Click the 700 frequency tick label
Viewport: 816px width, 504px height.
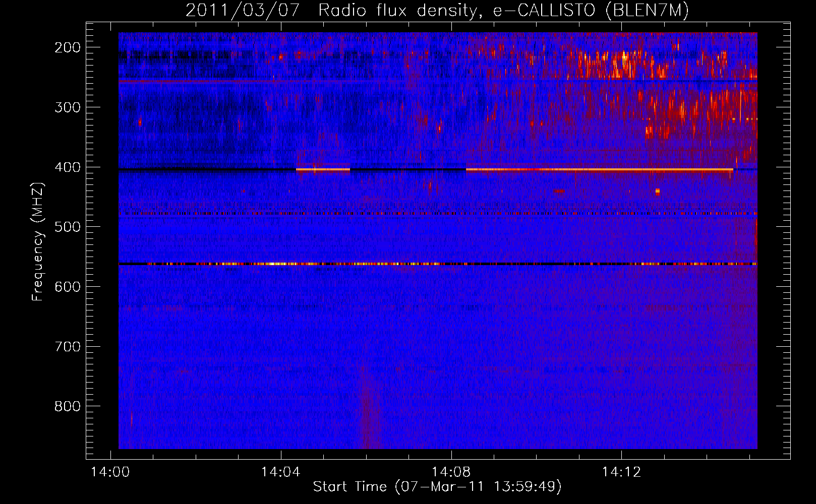pos(68,347)
